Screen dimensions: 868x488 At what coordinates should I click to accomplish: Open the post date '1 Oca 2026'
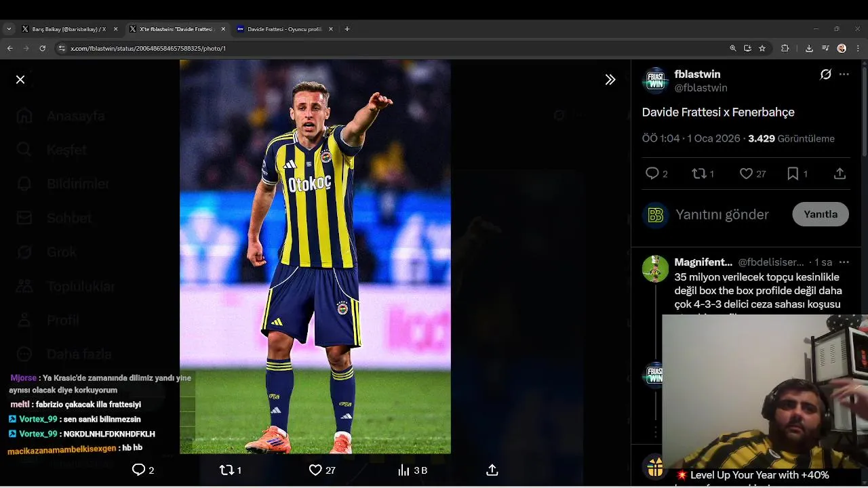pyautogui.click(x=713, y=138)
